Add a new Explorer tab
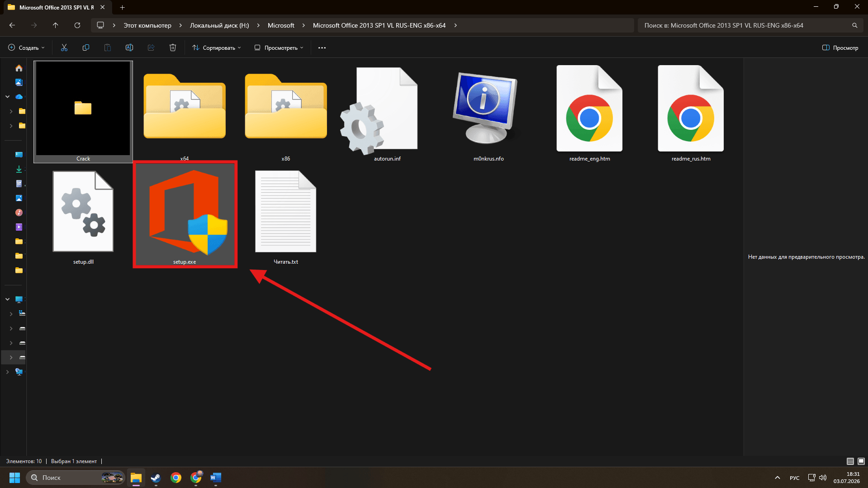Viewport: 868px width, 488px height. [x=122, y=7]
